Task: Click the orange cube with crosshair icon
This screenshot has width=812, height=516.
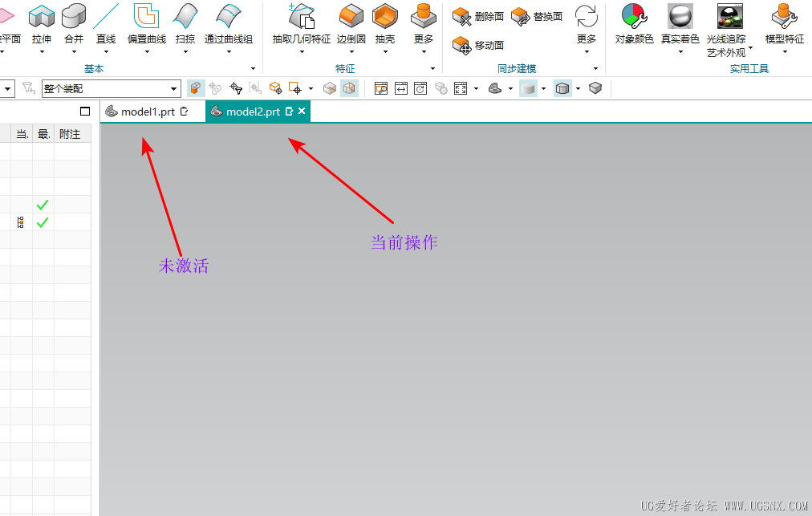Action: click(x=275, y=88)
